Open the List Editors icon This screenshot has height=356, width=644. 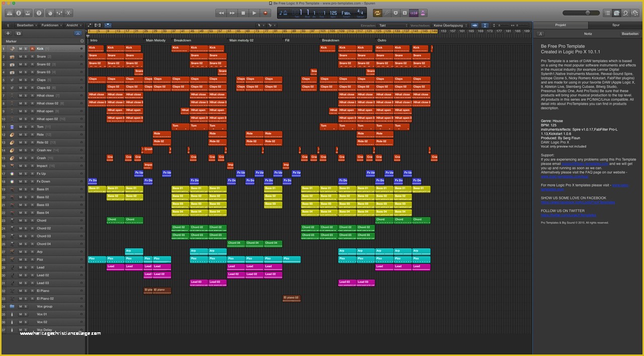pyautogui.click(x=607, y=13)
